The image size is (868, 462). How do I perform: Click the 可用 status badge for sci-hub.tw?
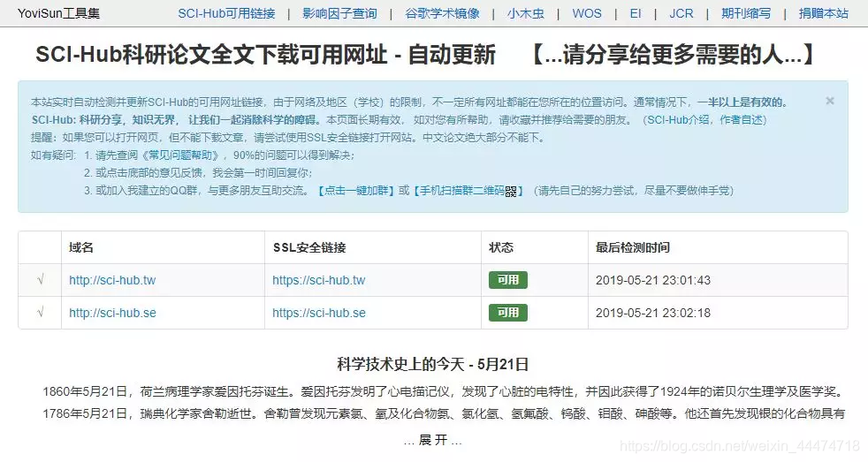click(x=508, y=280)
